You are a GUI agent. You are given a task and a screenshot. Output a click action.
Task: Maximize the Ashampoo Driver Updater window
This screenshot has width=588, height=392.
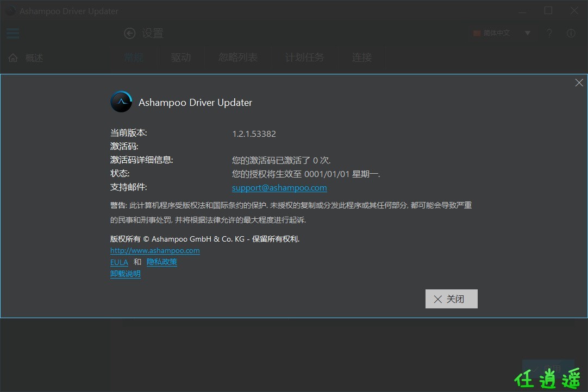coord(548,10)
